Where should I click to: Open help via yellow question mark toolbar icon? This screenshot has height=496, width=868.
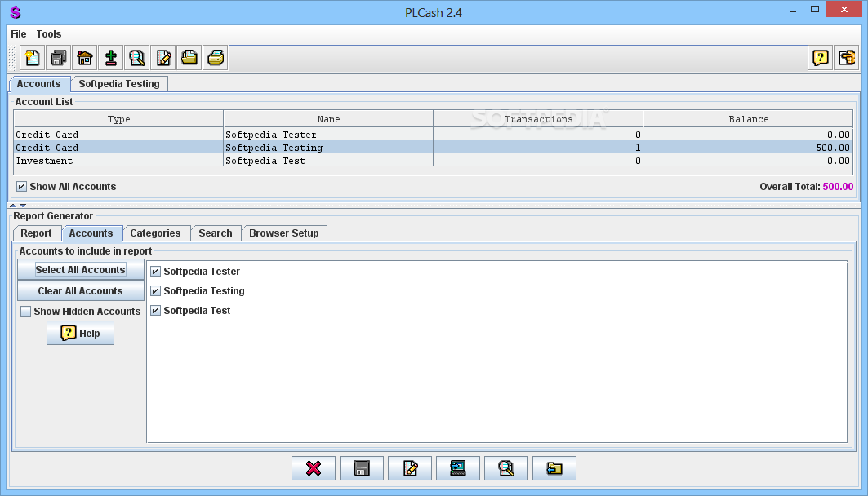pos(821,57)
